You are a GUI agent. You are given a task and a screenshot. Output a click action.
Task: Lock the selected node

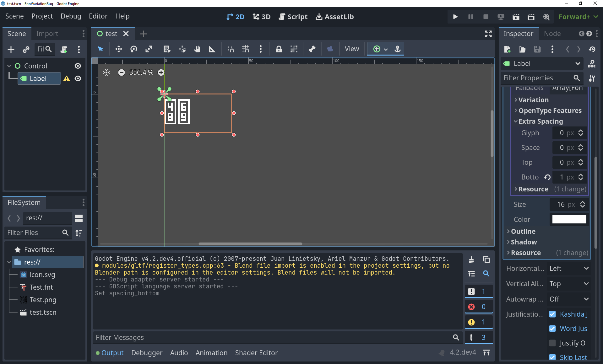coord(279,49)
